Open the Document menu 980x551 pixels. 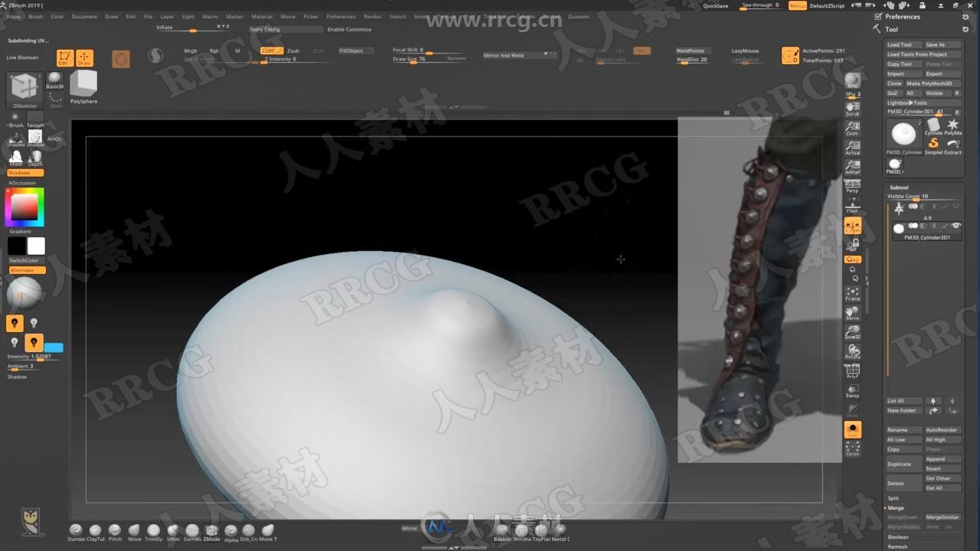point(84,16)
